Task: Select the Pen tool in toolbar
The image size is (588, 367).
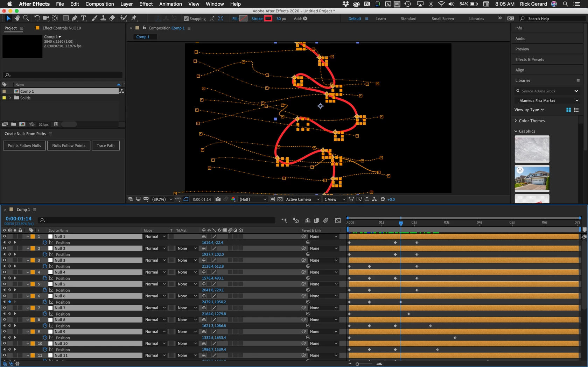Action: pyautogui.click(x=75, y=18)
